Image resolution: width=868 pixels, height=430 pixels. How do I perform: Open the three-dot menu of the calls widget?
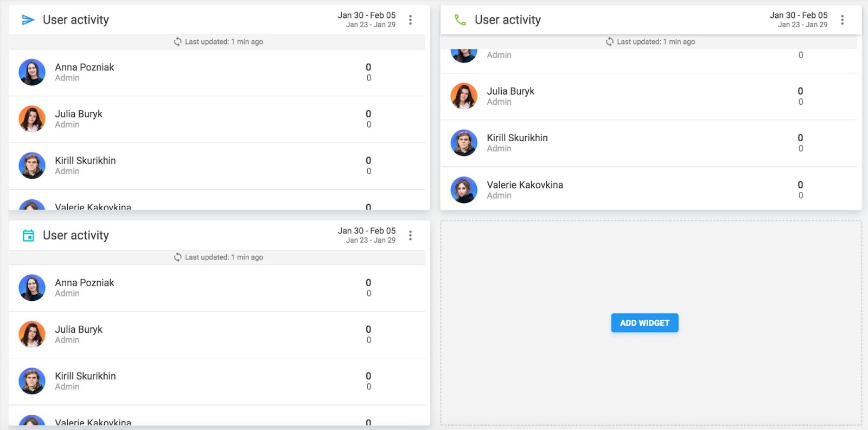click(843, 20)
